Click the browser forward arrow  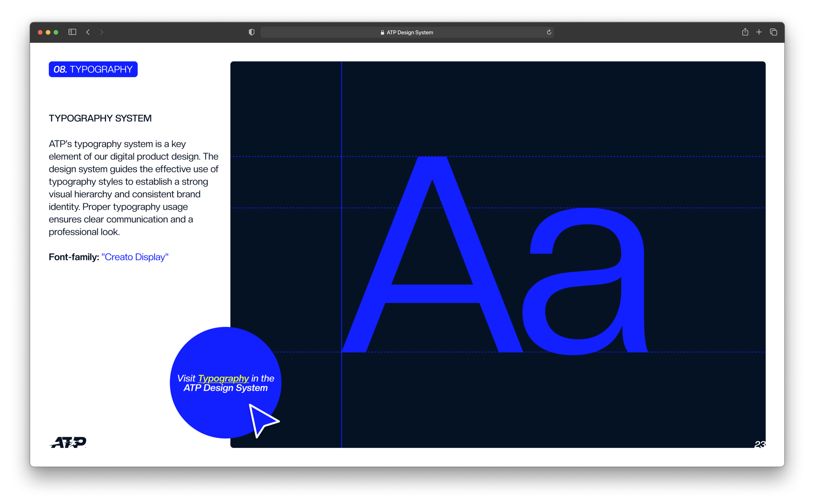[x=101, y=32]
